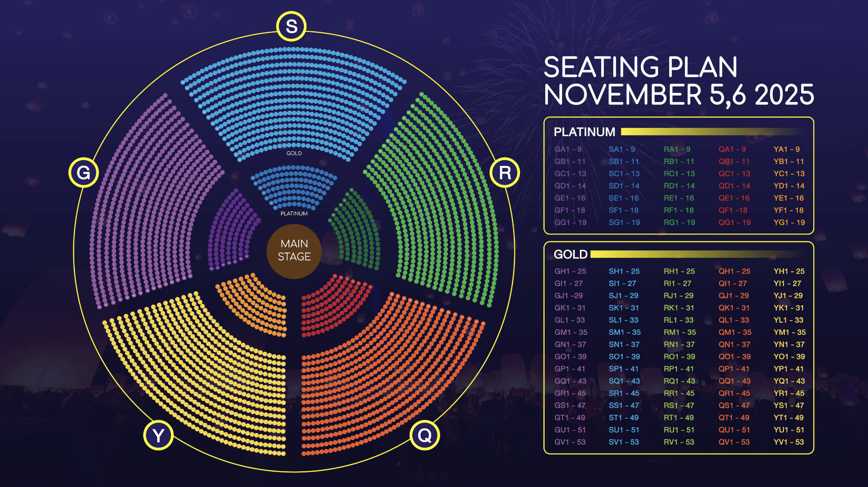
Task: Select the brown Main Stage circle
Action: pyautogui.click(x=294, y=250)
